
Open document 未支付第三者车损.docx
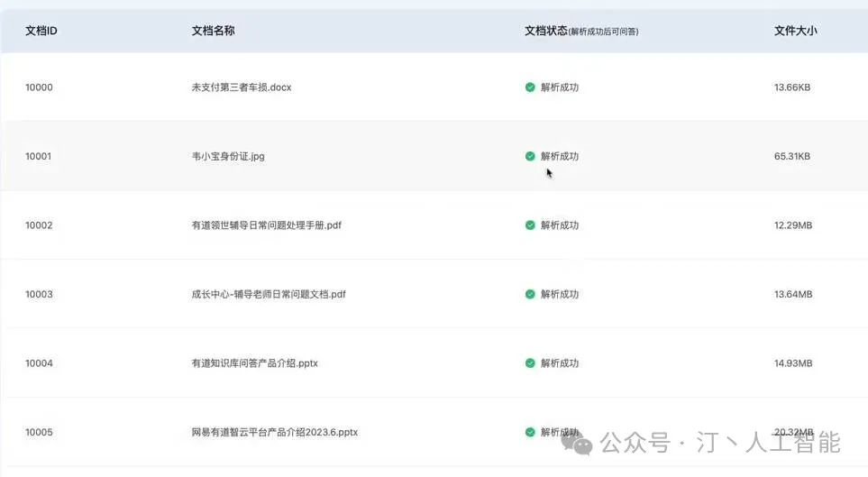(242, 87)
